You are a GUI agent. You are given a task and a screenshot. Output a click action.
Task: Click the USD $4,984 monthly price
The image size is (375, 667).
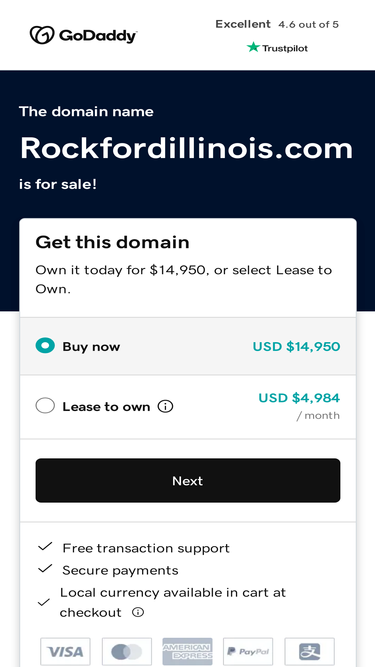pyautogui.click(x=299, y=398)
